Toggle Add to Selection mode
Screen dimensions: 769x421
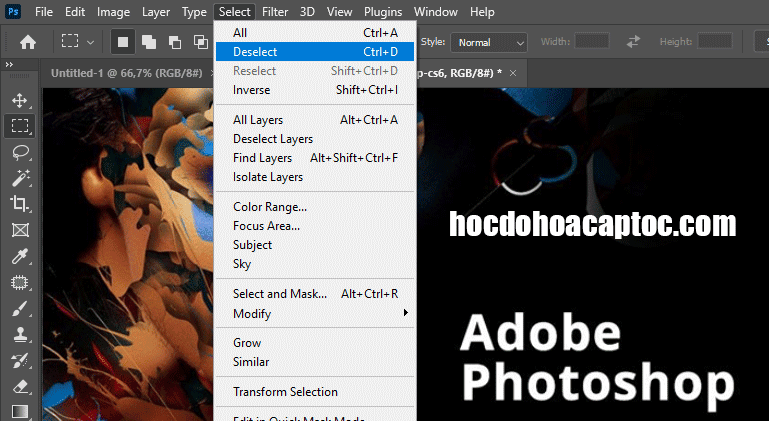point(149,42)
